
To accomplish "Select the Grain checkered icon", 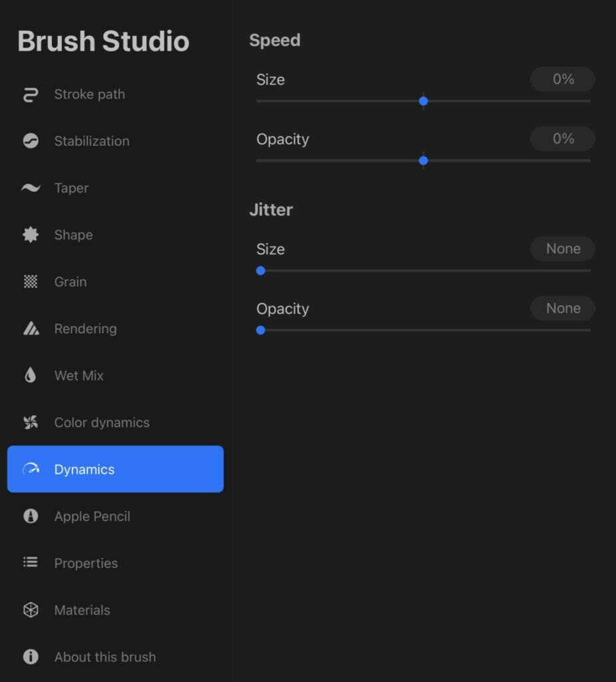I will [x=31, y=282].
